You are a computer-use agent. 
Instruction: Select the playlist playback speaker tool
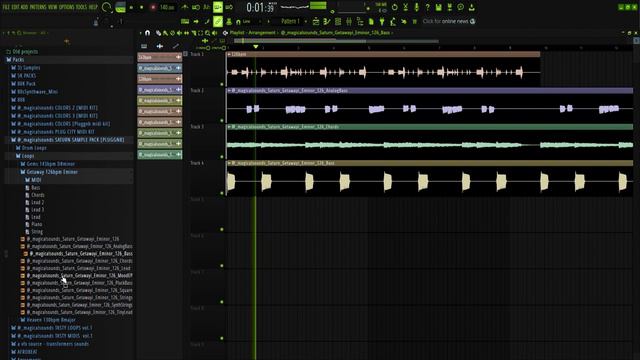(x=214, y=33)
